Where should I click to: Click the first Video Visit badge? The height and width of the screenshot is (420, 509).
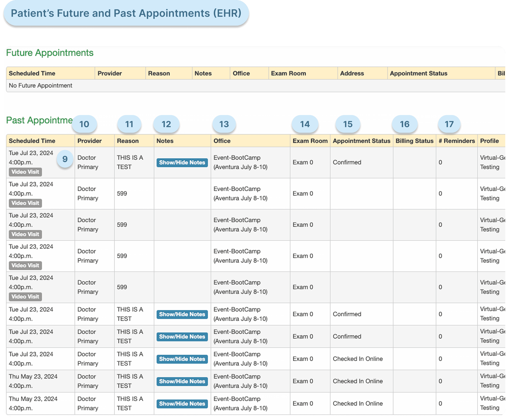tap(25, 172)
